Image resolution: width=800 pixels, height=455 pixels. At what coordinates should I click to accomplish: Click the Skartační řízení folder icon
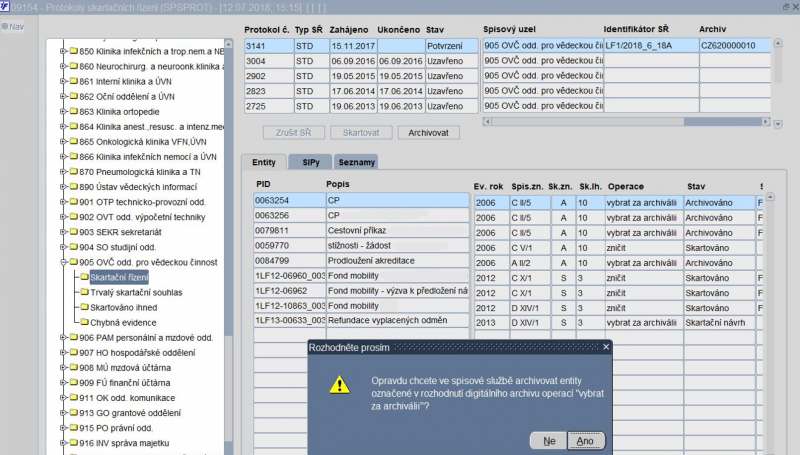coord(83,277)
